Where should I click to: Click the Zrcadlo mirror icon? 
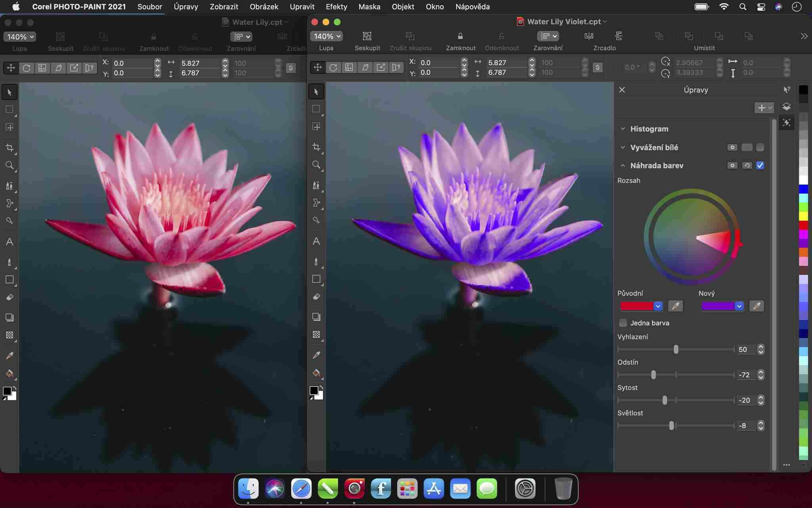(589, 36)
